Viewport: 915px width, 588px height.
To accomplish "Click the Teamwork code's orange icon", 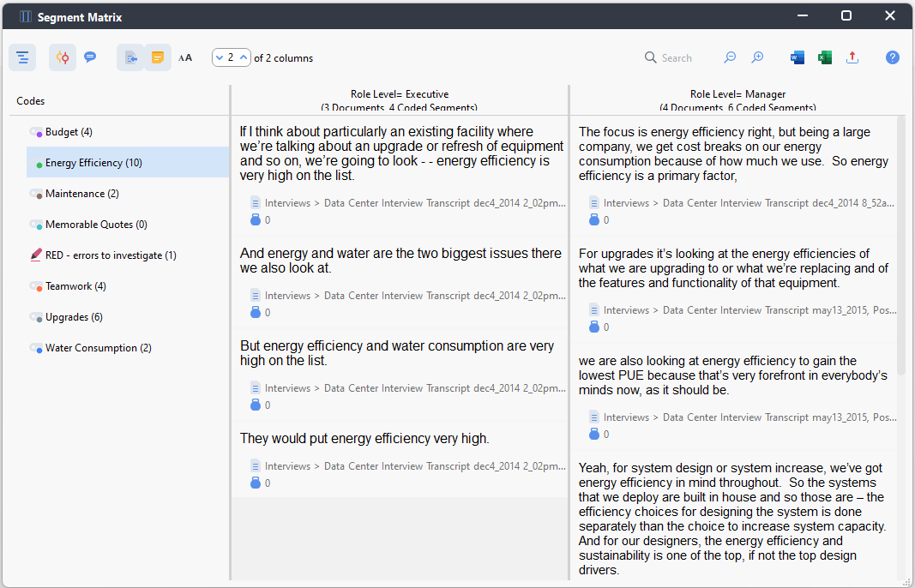I will tap(36, 286).
